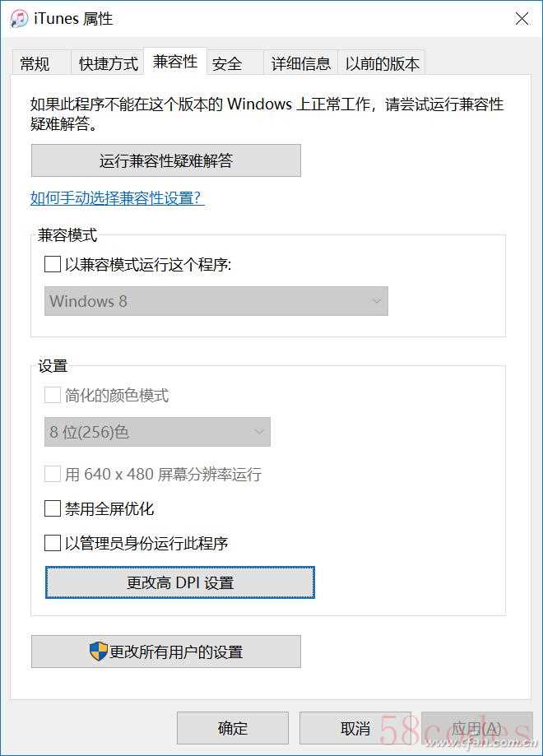This screenshot has width=543, height=756.
Task: Click the 更改高 DPI 设置 button
Action: coord(180,582)
